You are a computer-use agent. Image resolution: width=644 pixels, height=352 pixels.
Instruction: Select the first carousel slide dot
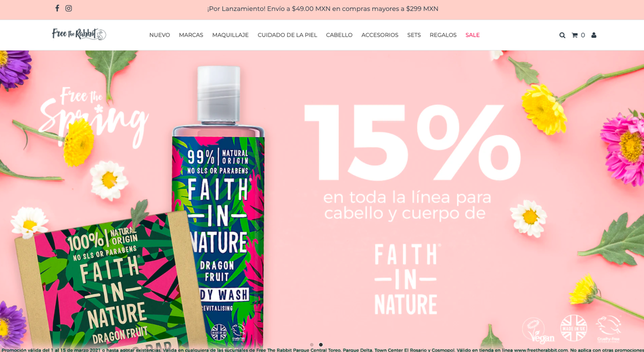point(312,345)
